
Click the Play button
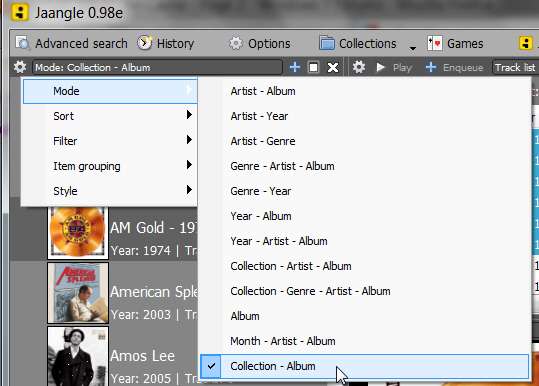pos(394,67)
